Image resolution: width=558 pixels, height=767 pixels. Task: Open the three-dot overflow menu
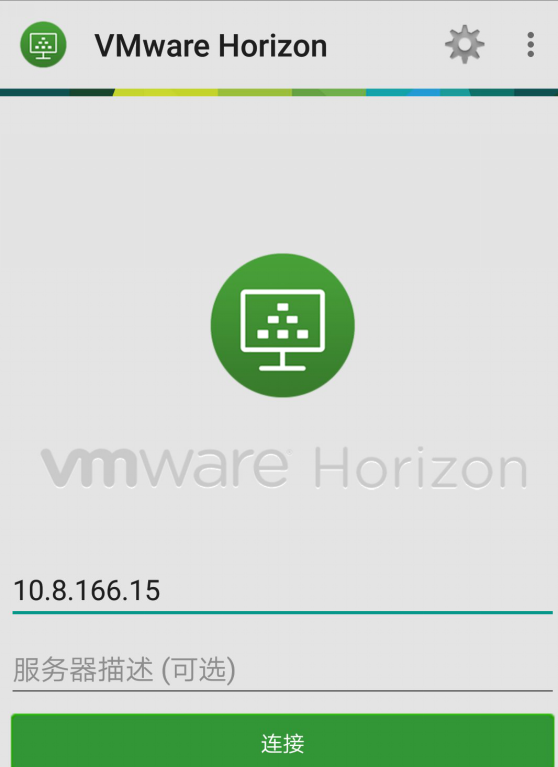click(x=531, y=45)
